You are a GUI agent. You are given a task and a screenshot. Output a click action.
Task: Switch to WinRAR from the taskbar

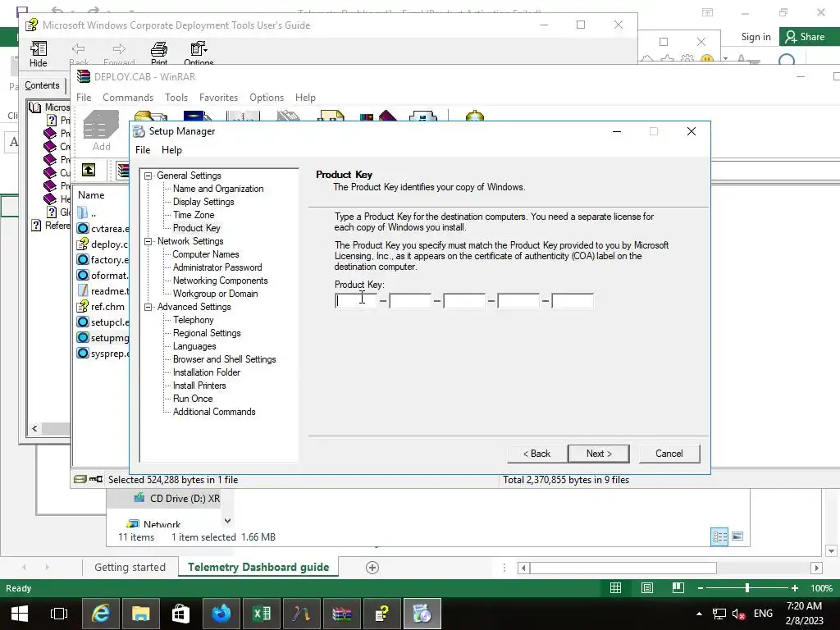point(342,614)
